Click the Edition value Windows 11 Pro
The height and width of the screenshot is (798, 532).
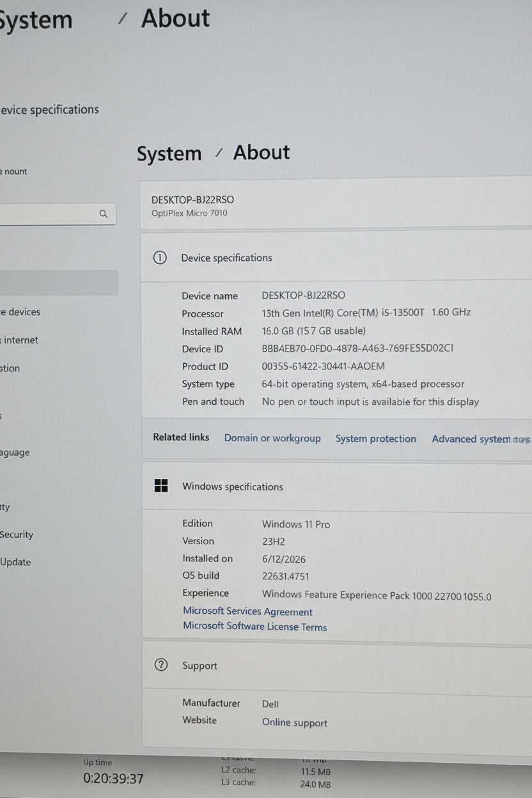(x=296, y=524)
